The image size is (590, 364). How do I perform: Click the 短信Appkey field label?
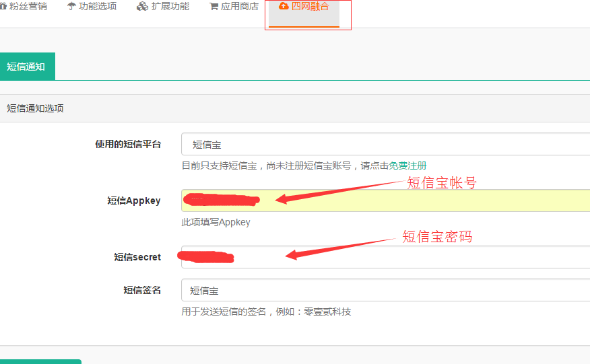click(x=133, y=201)
